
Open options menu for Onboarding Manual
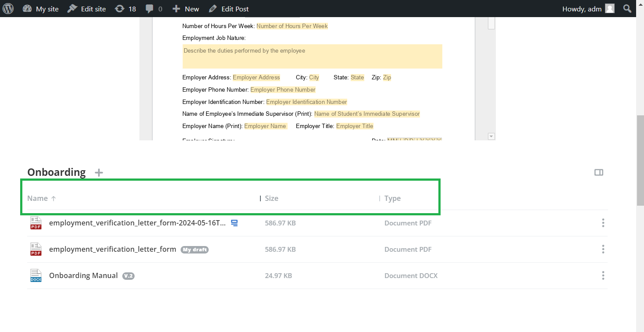[x=603, y=275]
